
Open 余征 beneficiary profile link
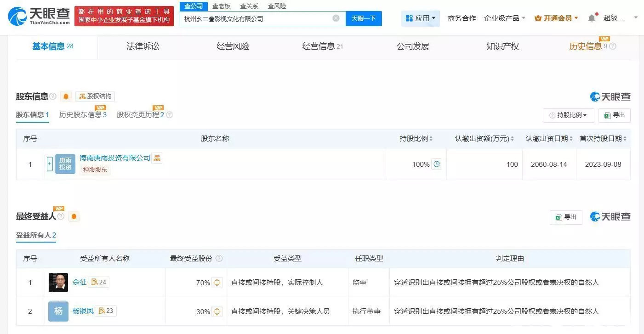[80, 282]
